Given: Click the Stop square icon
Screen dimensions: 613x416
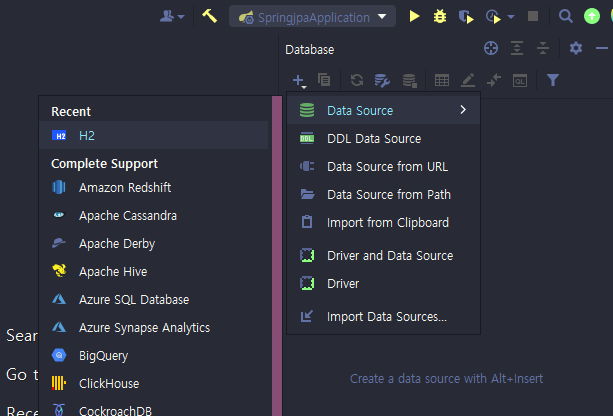Looking at the screenshot, I should pos(533,16).
